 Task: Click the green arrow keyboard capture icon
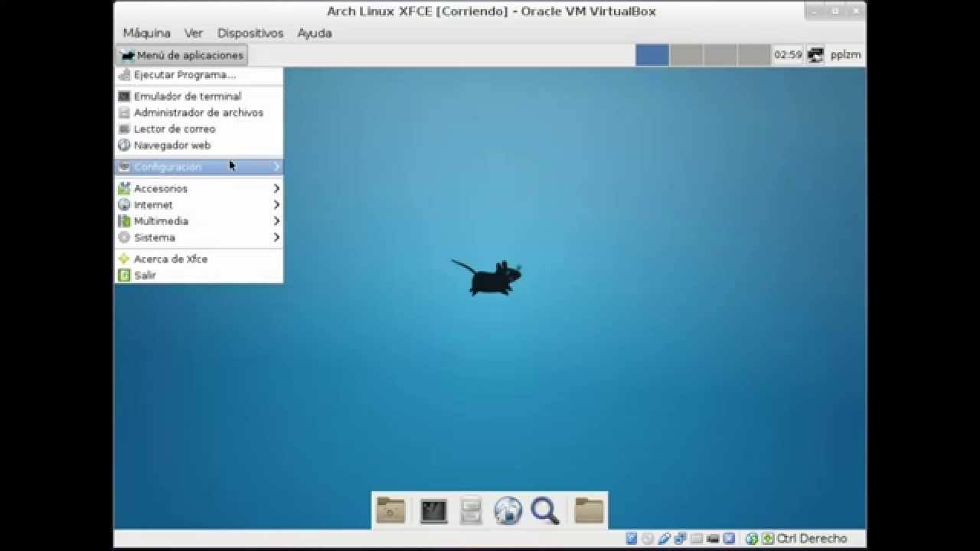(768, 539)
